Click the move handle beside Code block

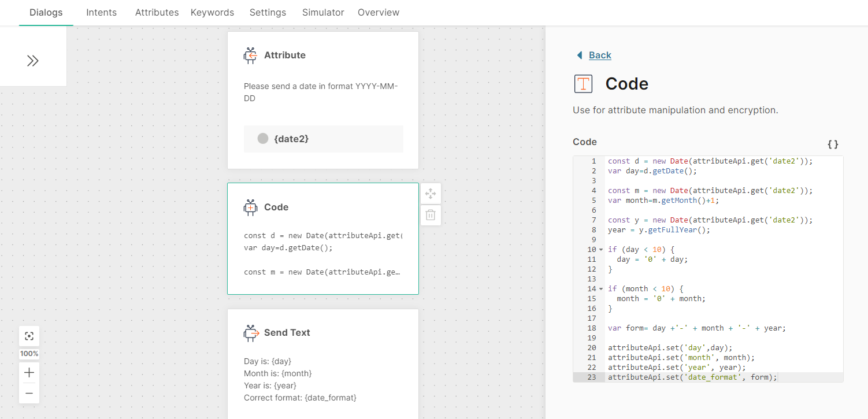click(x=431, y=194)
